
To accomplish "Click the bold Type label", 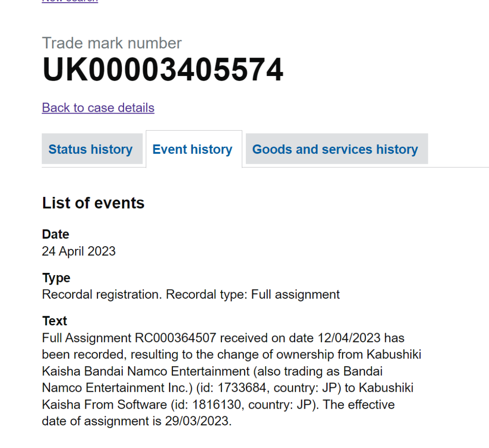I will 56,278.
